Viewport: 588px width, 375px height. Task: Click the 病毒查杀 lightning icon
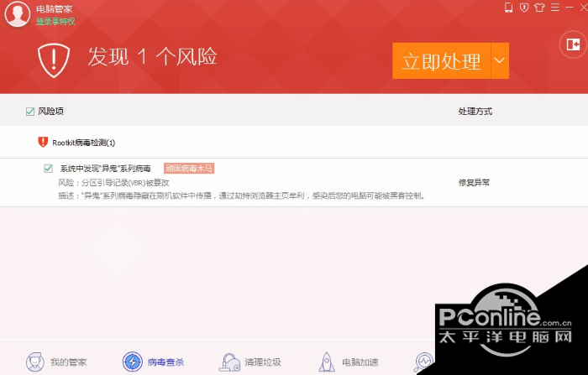coord(133,362)
